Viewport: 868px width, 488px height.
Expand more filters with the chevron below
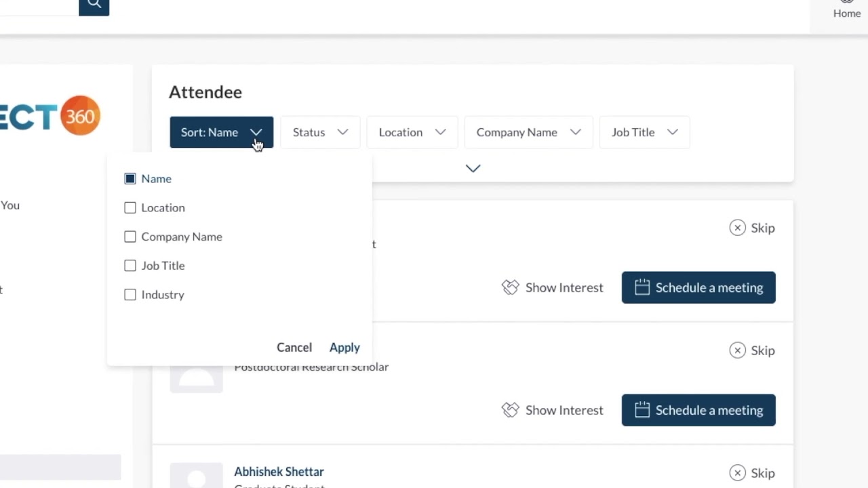(473, 168)
